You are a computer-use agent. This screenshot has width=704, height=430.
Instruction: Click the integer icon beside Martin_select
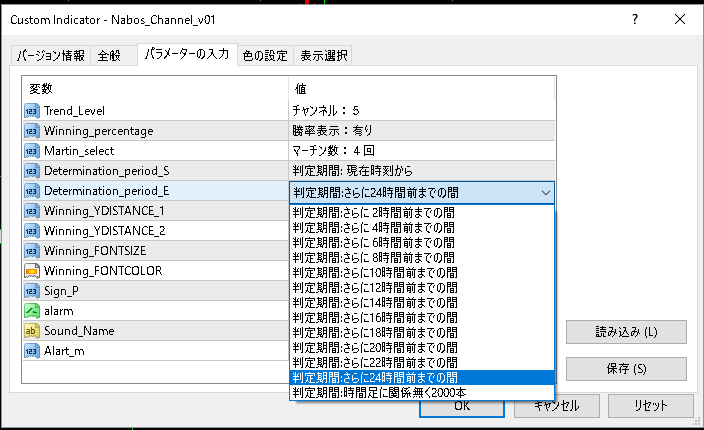click(31, 151)
